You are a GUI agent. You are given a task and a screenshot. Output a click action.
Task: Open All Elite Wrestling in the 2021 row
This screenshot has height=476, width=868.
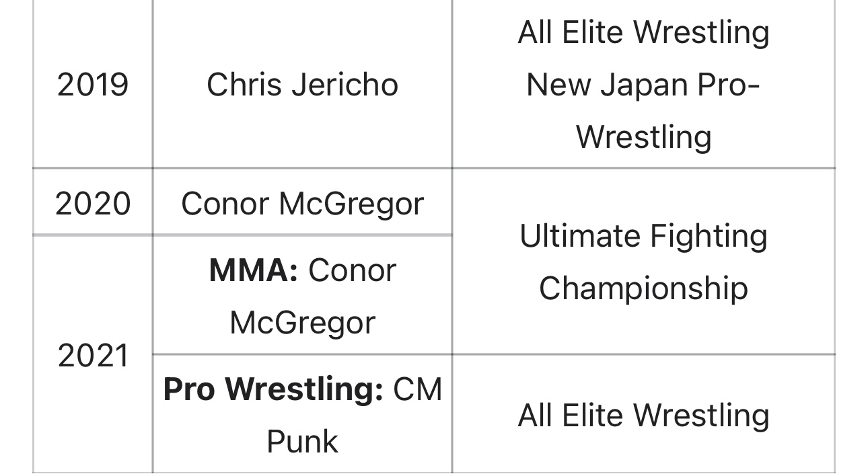pyautogui.click(x=643, y=415)
